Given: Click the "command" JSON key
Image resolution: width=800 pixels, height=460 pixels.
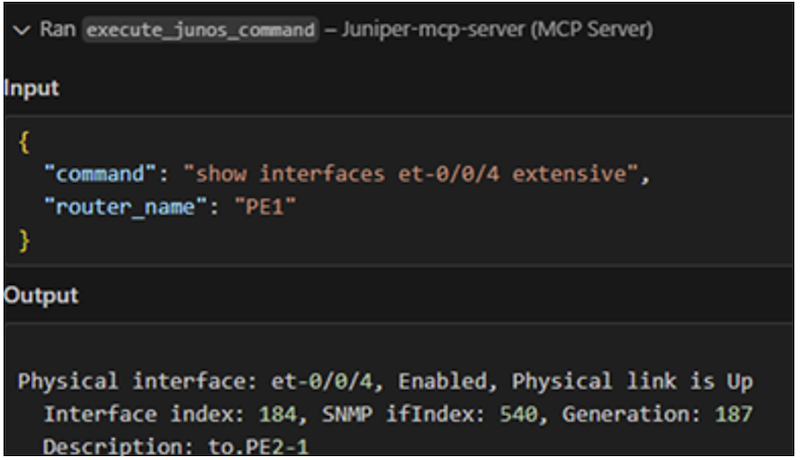Looking at the screenshot, I should [100, 174].
